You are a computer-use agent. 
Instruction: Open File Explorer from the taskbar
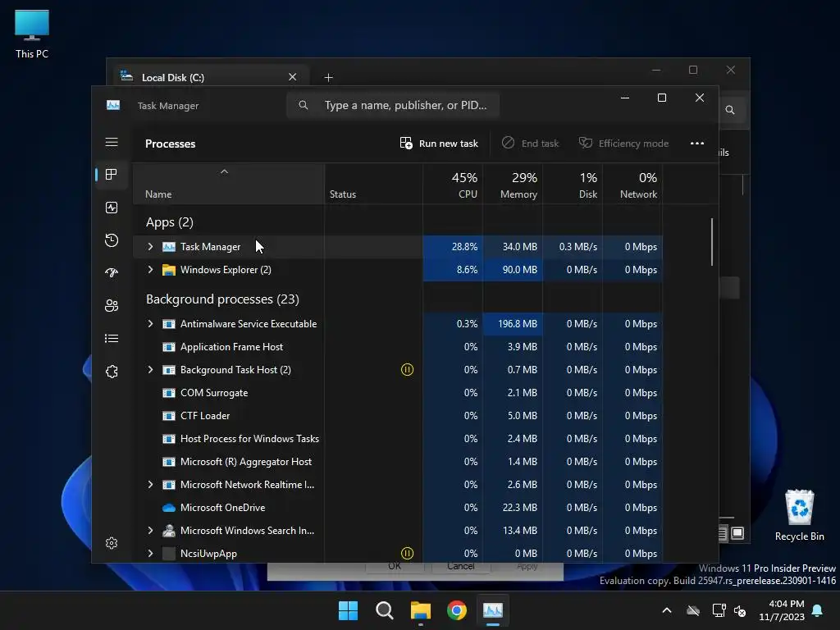(x=421, y=610)
